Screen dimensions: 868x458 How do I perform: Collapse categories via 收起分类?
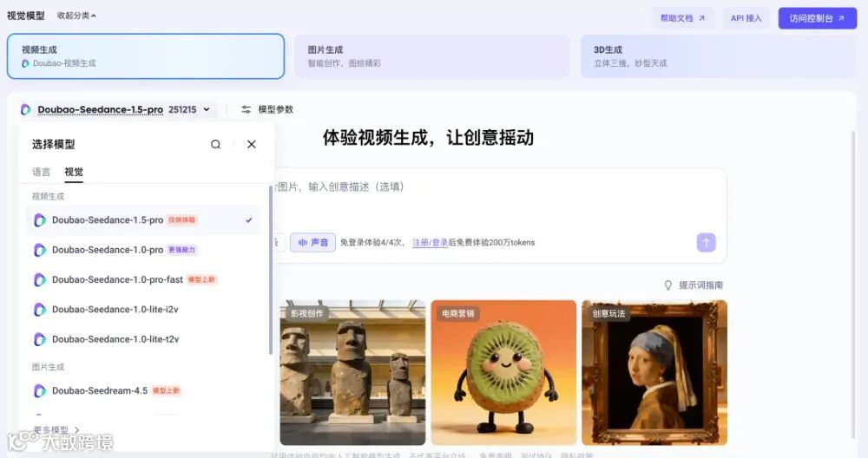76,16
